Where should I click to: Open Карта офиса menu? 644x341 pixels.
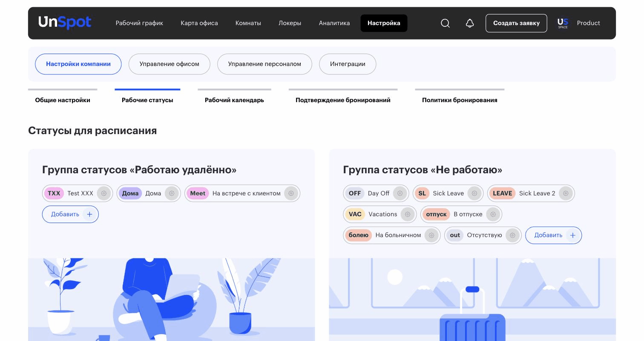point(199,23)
